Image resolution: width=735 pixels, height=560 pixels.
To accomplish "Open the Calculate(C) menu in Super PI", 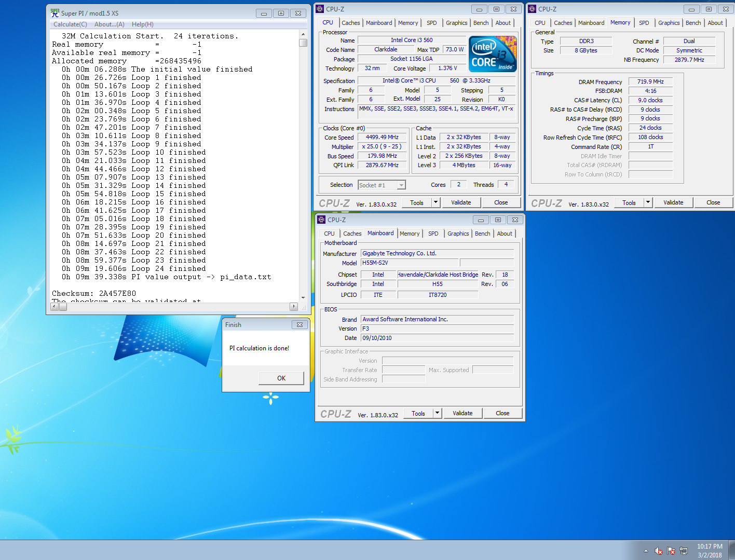I will click(x=70, y=24).
